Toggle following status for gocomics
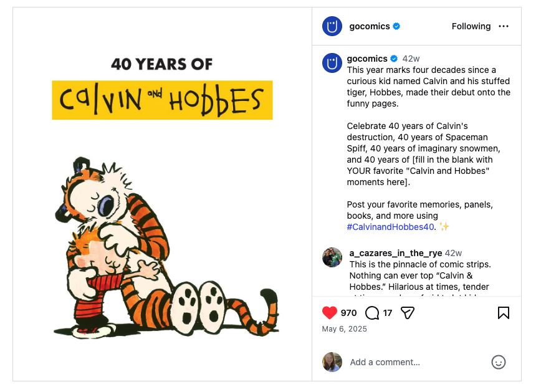 point(471,26)
